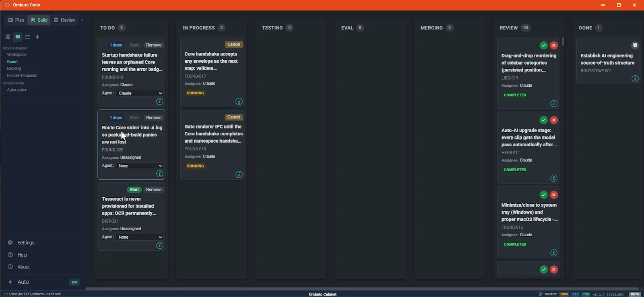Collapse the sidebar with the chevron
This screenshot has height=297, width=644.
pos(82,20)
